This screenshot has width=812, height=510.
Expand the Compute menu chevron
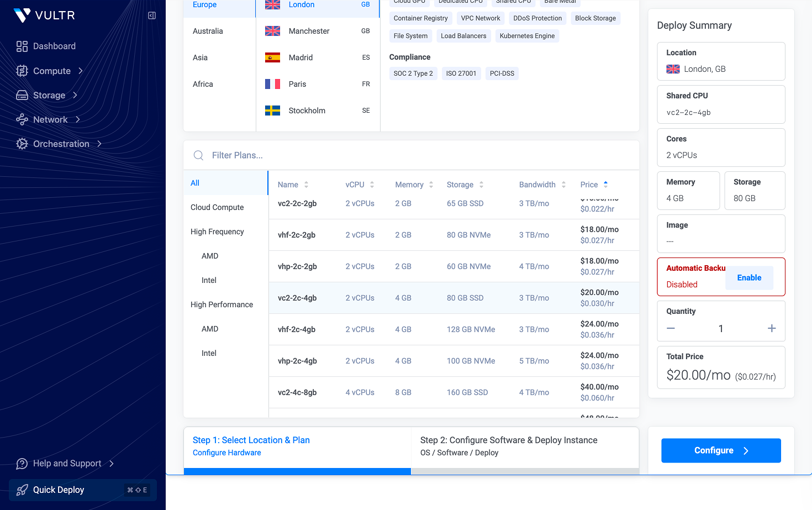click(x=81, y=71)
